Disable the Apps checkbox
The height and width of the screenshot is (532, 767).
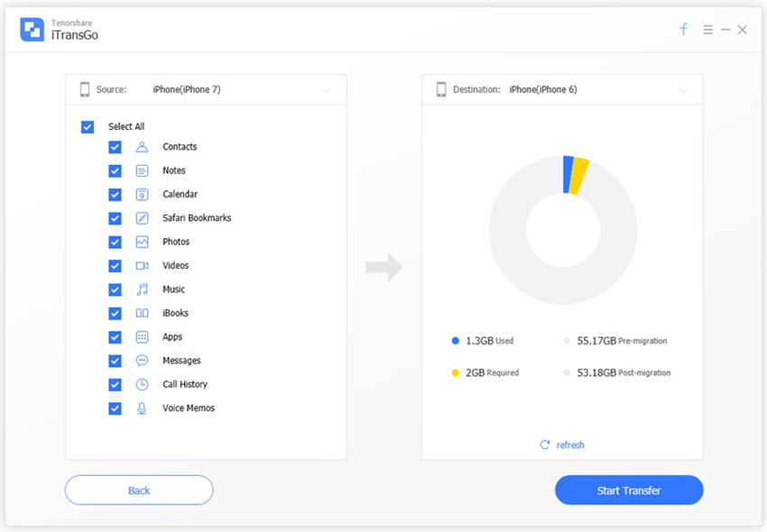(115, 337)
